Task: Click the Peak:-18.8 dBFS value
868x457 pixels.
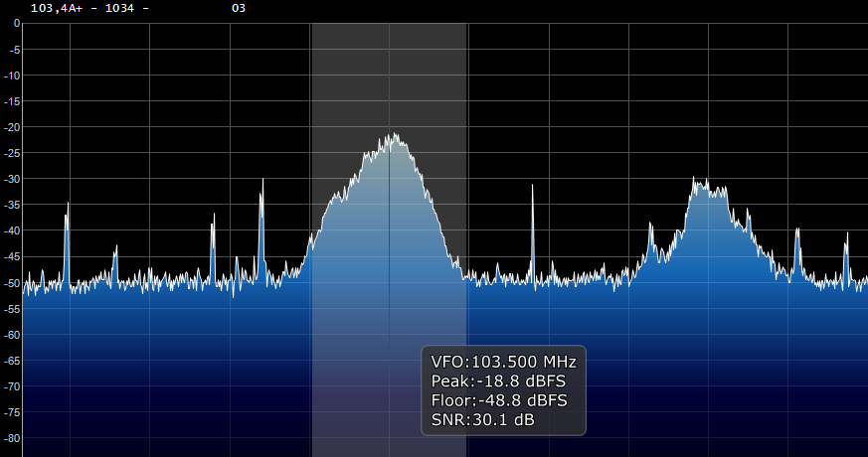Action: (498, 381)
